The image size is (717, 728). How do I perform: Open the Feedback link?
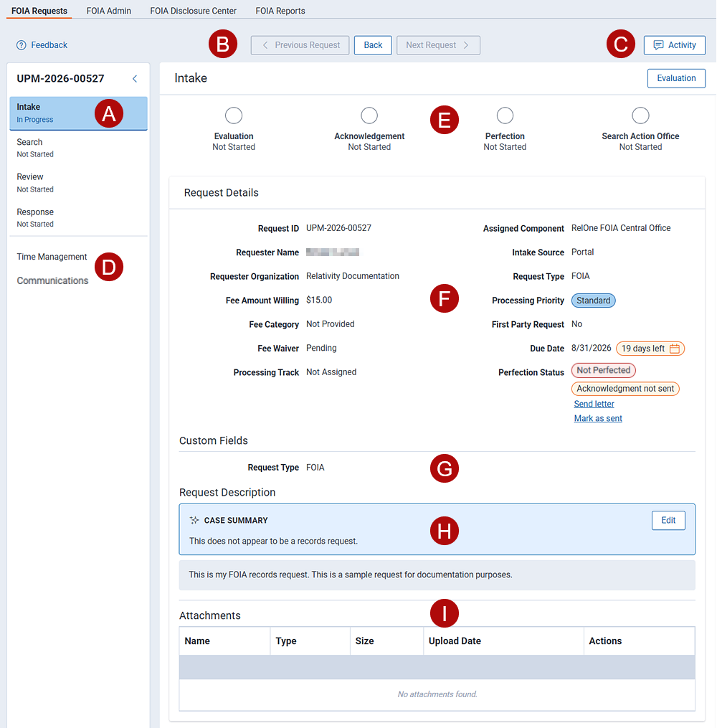[x=49, y=45]
